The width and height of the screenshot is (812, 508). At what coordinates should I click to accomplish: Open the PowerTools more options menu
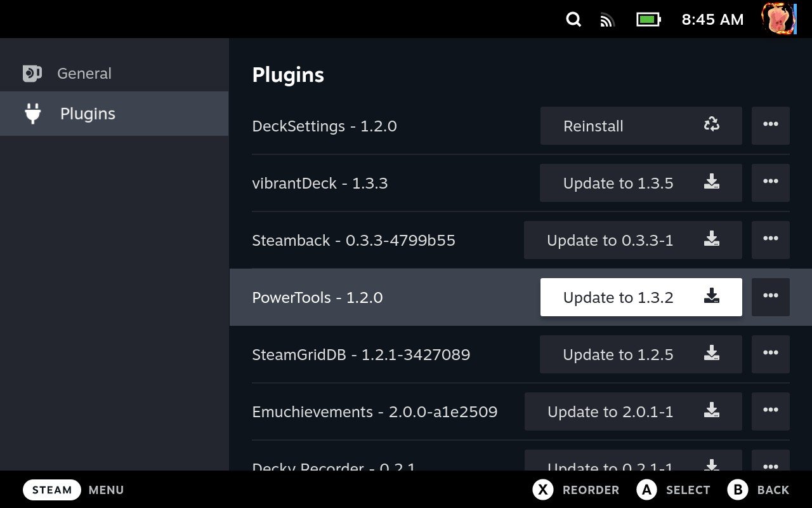click(771, 297)
